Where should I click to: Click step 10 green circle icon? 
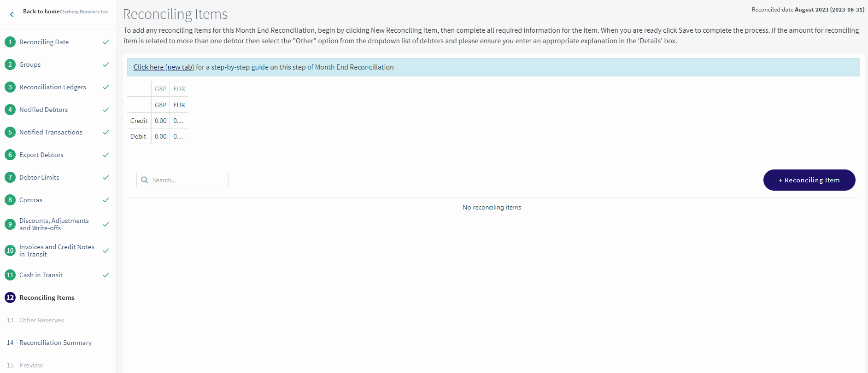pyautogui.click(x=10, y=251)
